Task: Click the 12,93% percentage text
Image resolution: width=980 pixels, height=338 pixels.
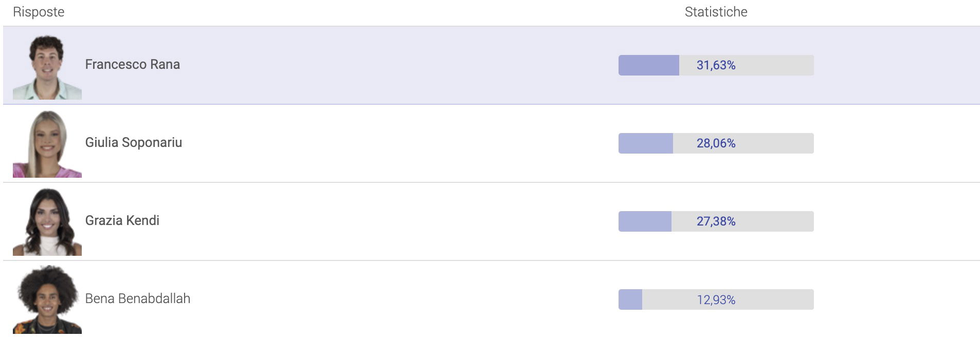Action: (x=716, y=299)
